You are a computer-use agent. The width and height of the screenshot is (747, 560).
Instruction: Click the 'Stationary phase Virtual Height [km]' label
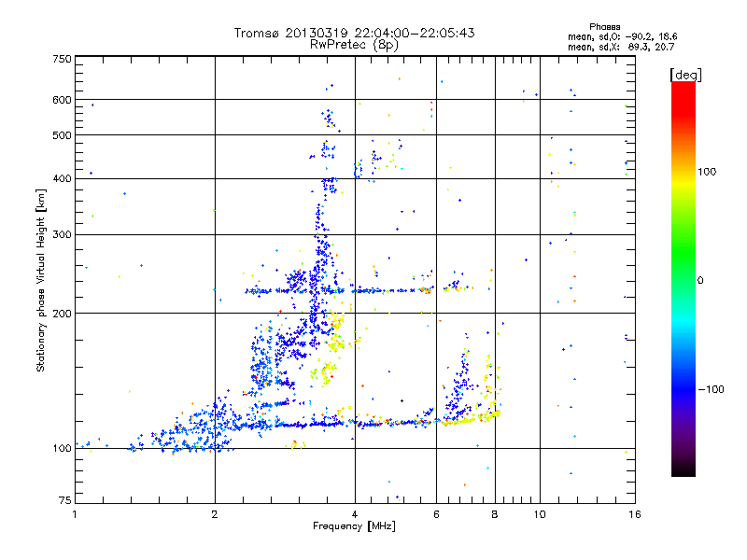[41, 281]
